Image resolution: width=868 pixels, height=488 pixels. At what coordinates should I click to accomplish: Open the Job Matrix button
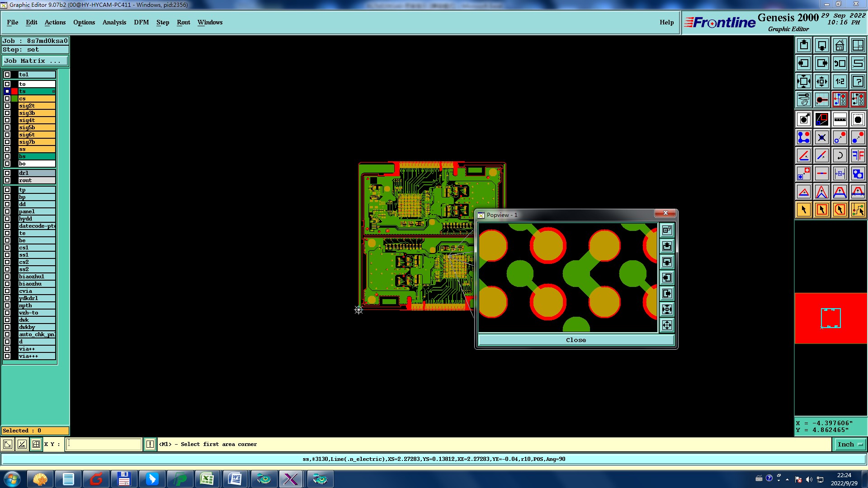35,61
